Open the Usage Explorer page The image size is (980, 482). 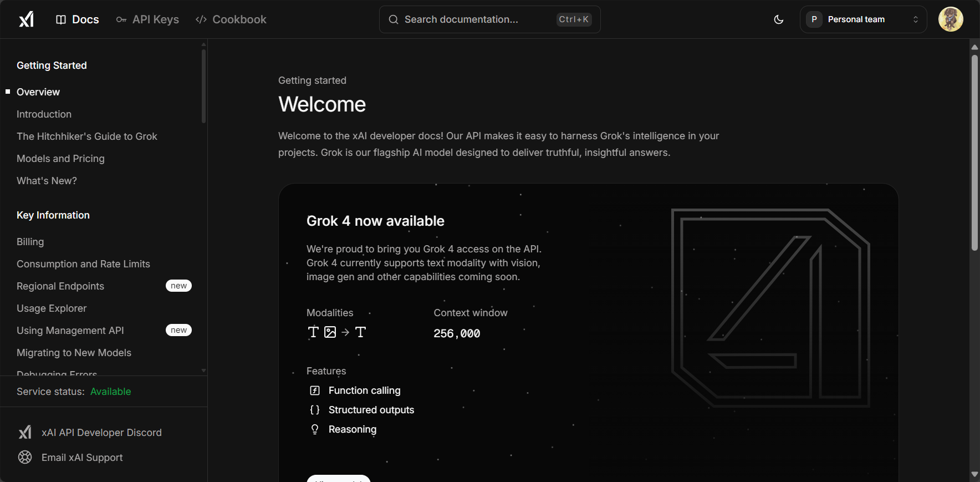coord(52,308)
